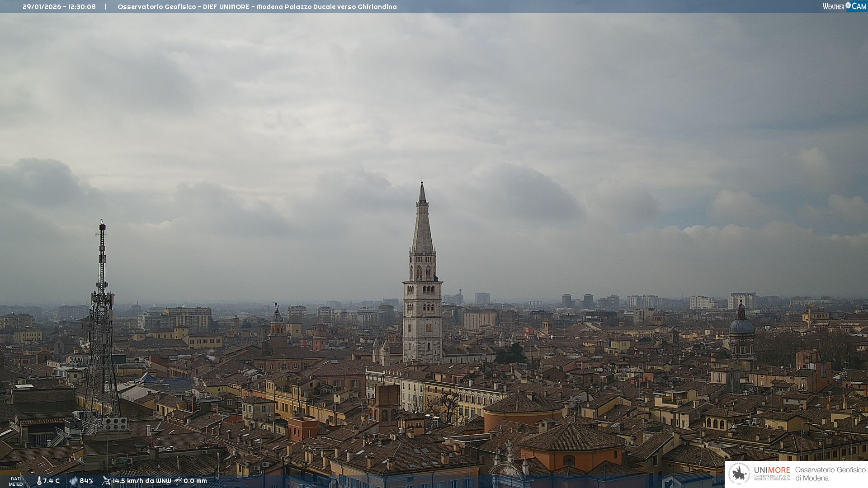This screenshot has height=488, width=868.
Task: Click the UNIMORE wordmark text
Action: [x=772, y=470]
